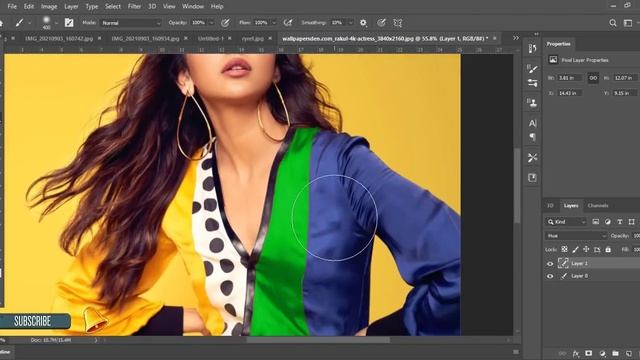Open the crossed tools panel icon
Image resolution: width=640 pixels, height=360 pixels.
click(532, 158)
